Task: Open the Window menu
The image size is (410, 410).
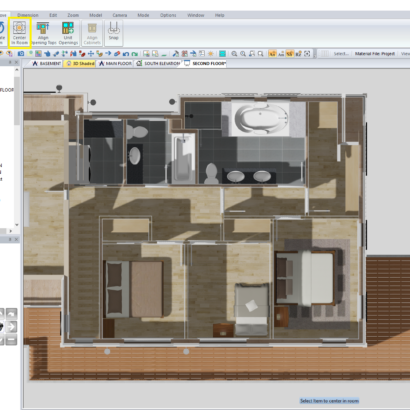Action: (x=195, y=15)
